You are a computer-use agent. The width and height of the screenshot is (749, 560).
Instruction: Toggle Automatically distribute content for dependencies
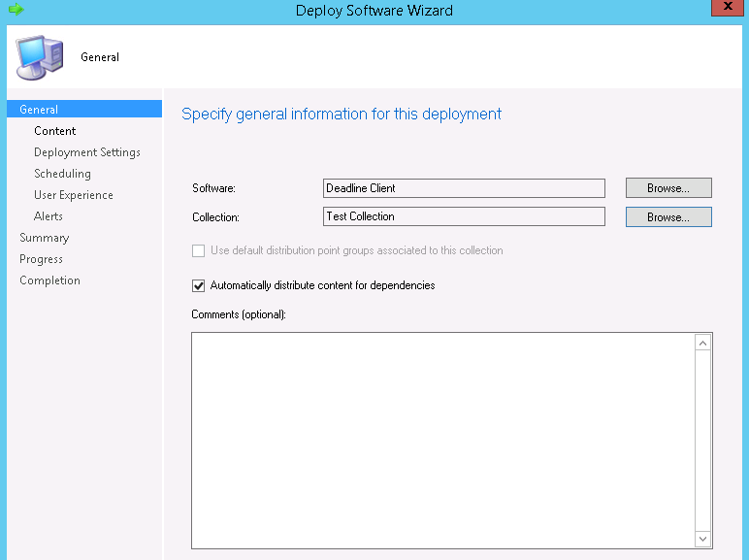coord(199,286)
